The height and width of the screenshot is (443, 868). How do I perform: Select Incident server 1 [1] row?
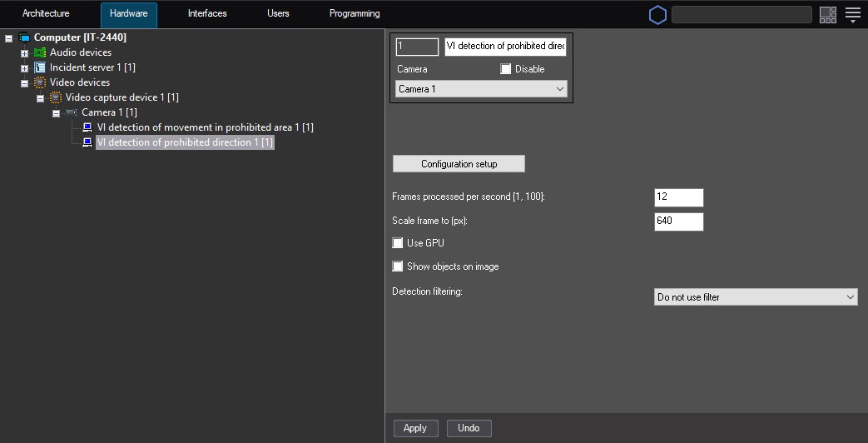point(92,67)
